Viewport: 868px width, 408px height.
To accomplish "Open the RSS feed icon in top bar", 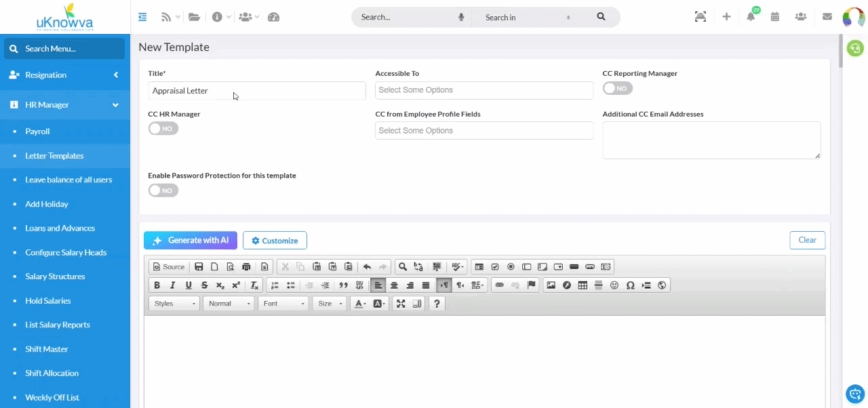I will click(x=166, y=17).
